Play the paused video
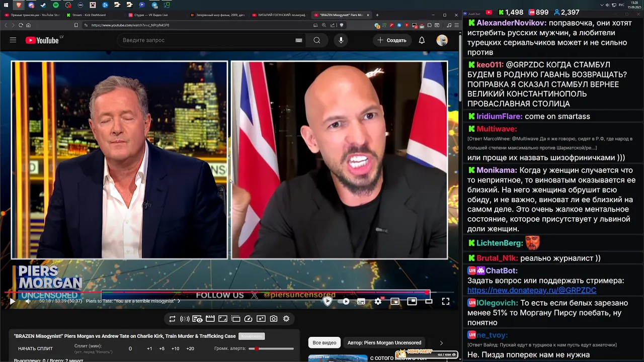Image resolution: width=644 pixels, height=362 pixels. (x=12, y=301)
